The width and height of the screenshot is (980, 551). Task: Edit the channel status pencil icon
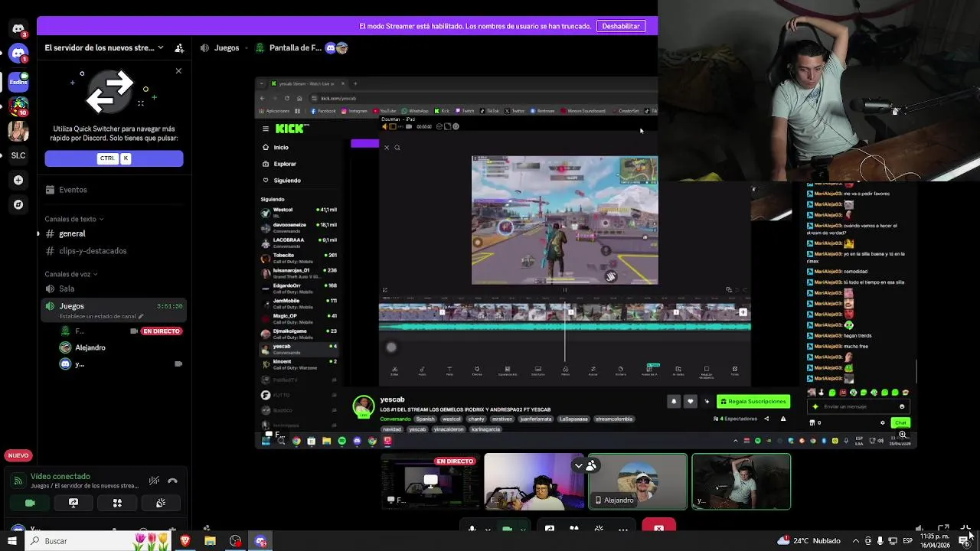click(x=141, y=316)
